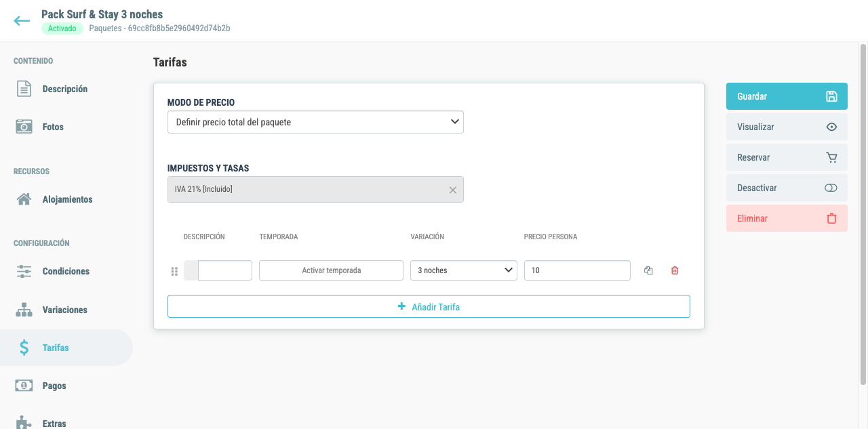Open Alojamientos in the sidebar
This screenshot has height=429, width=868.
pyautogui.click(x=67, y=199)
